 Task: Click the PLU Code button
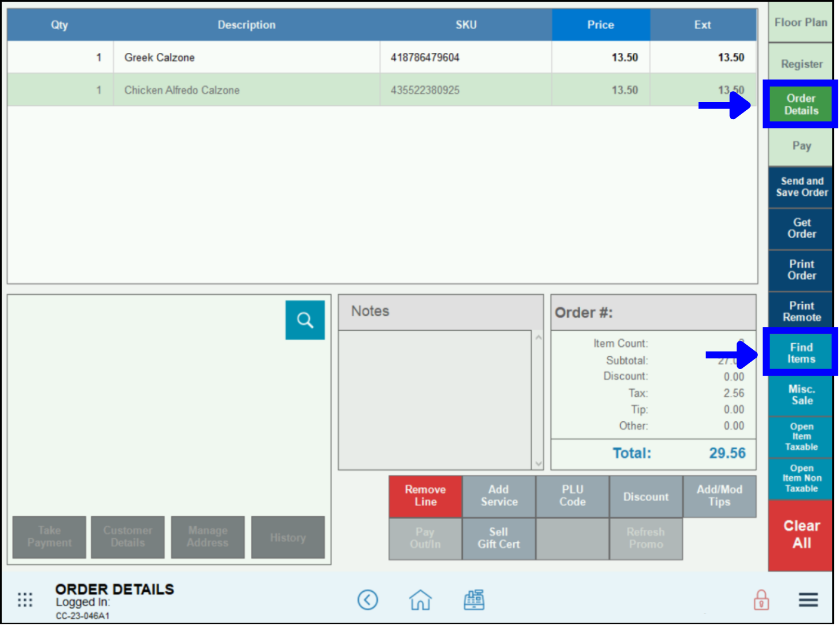572,496
